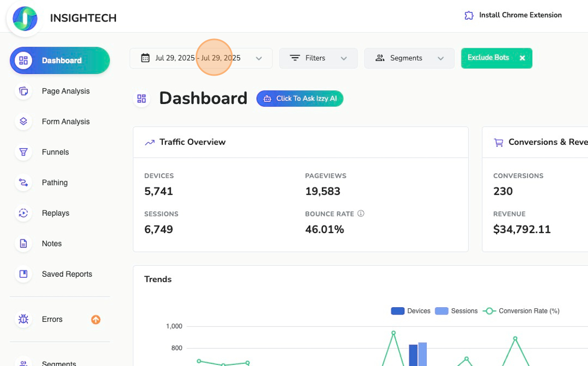Click the Conversions value 230
Viewport: 588px width, 366px height.
tap(503, 191)
